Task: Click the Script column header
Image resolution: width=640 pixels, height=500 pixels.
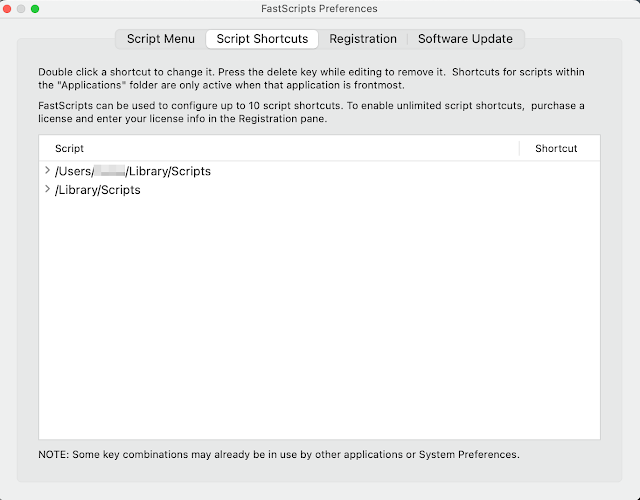Action: 279,148
